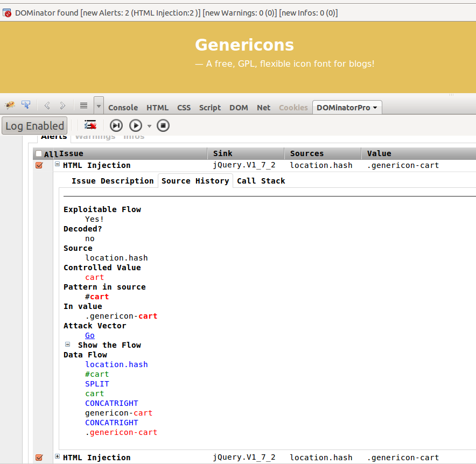Click the DOMinator notification bar icon
This screenshot has width=476, height=464.
(x=7, y=13)
